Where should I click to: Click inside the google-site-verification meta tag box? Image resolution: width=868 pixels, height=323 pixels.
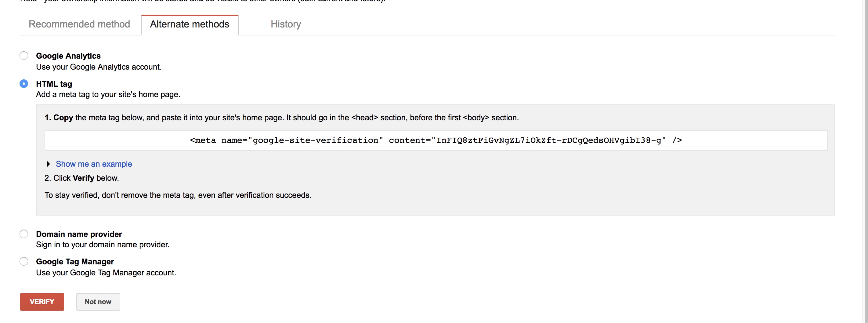pos(435,140)
